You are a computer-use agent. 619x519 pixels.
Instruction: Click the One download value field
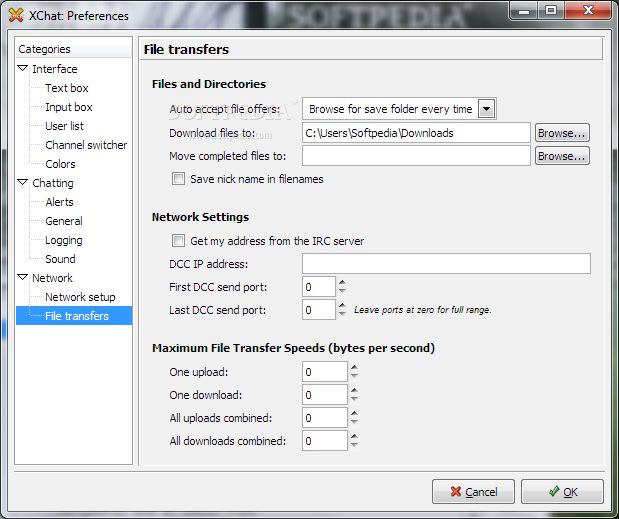click(x=325, y=395)
